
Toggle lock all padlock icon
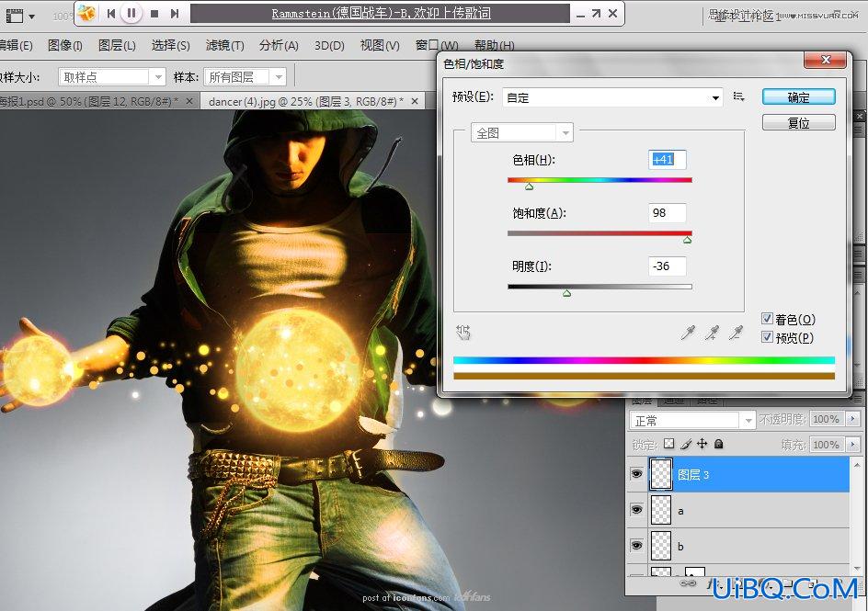click(x=718, y=444)
